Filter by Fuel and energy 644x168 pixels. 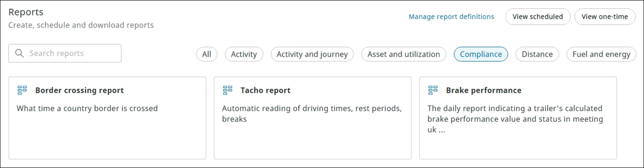[x=601, y=54]
